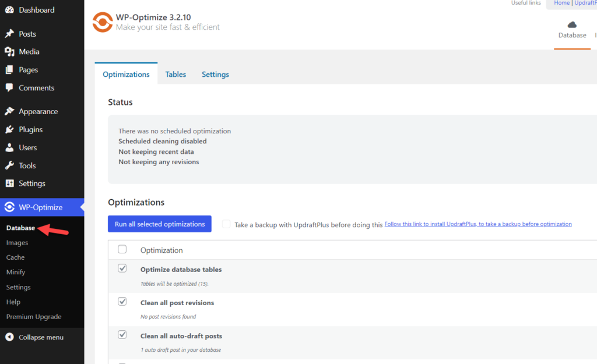Viewport: 597px width, 364px height.
Task: Click the Plugins plug icon
Action: click(9, 129)
